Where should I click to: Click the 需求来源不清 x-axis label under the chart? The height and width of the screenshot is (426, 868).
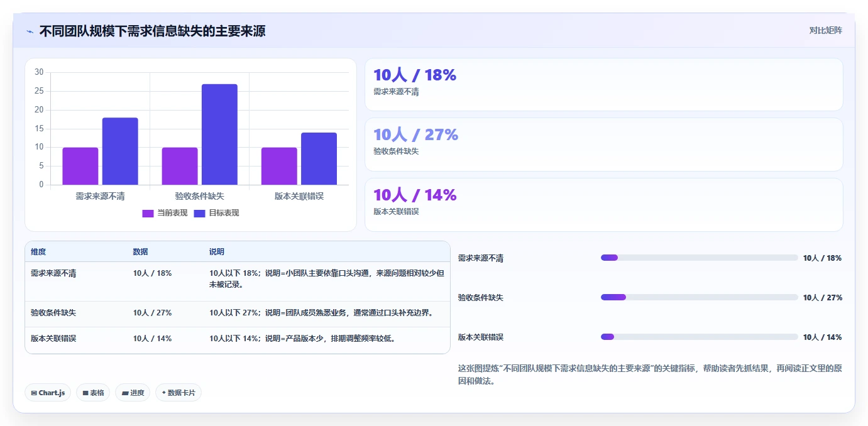pyautogui.click(x=100, y=196)
